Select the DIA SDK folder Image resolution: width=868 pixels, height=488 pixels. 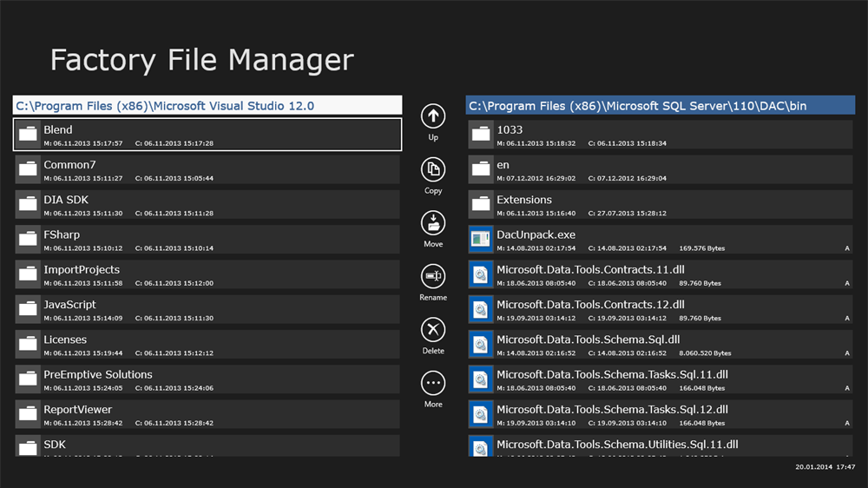[x=208, y=205]
